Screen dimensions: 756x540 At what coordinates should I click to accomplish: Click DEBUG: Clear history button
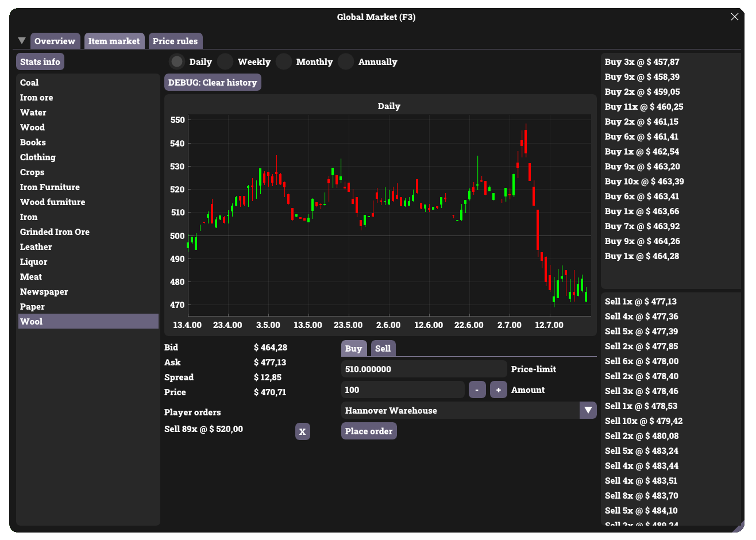[213, 82]
